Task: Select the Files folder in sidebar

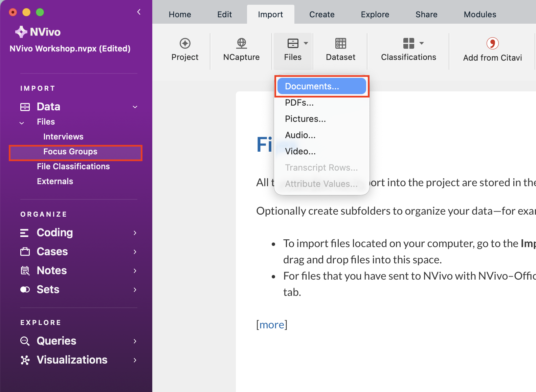Action: 46,122
